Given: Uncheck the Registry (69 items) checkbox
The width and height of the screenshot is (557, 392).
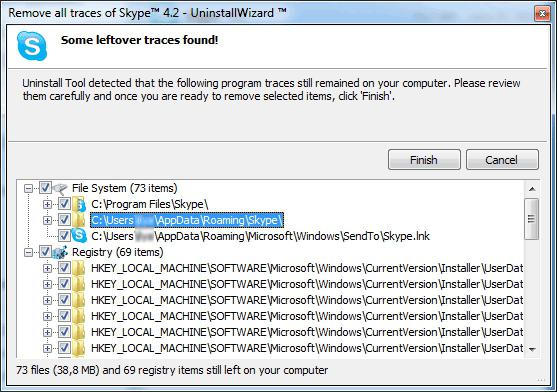Looking at the screenshot, I should (45, 252).
